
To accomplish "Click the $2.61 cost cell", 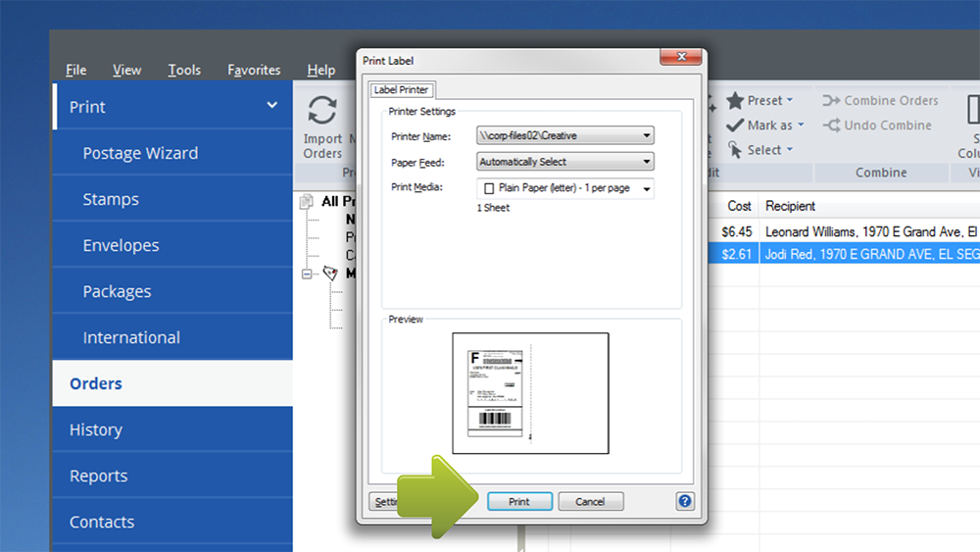I will 736,255.
